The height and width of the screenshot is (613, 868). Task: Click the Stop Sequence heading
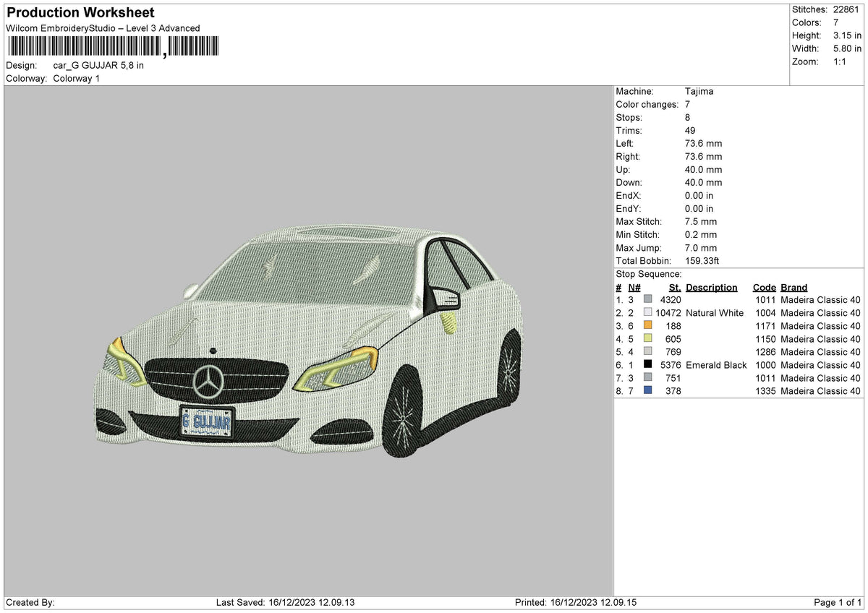pos(649,274)
